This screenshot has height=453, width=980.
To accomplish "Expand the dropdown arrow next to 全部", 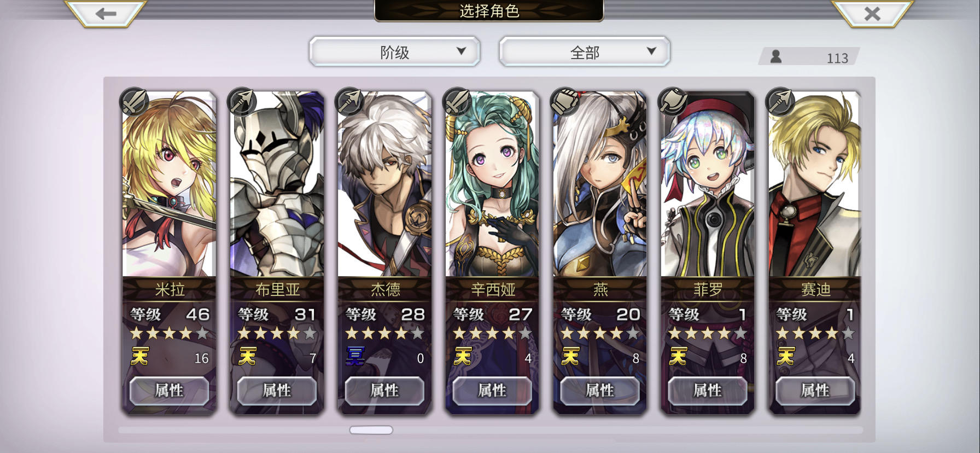I will pos(651,51).
